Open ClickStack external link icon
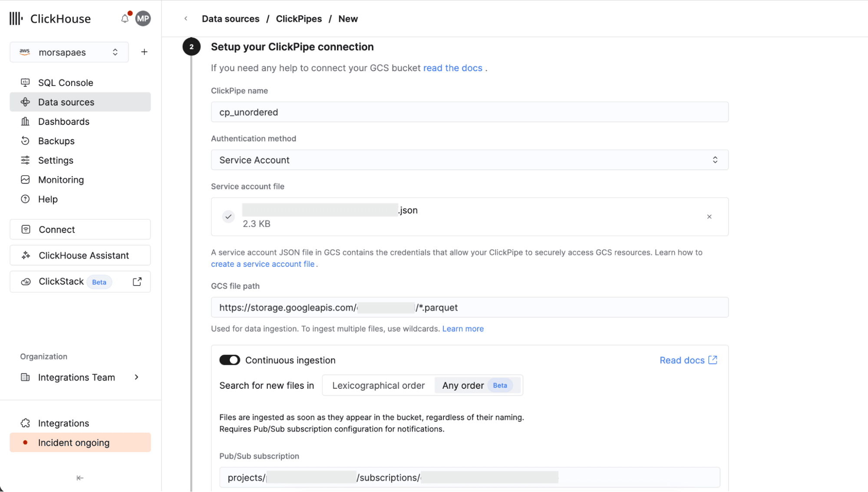 (137, 282)
